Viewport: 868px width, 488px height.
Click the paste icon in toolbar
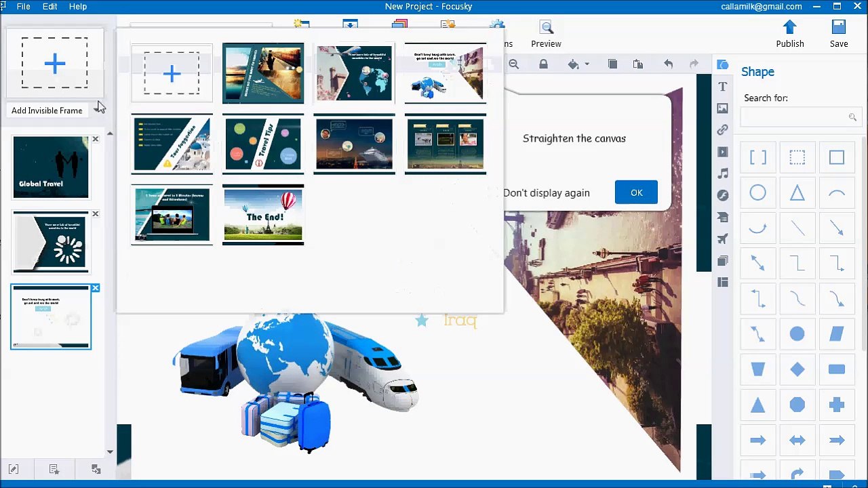click(x=638, y=64)
